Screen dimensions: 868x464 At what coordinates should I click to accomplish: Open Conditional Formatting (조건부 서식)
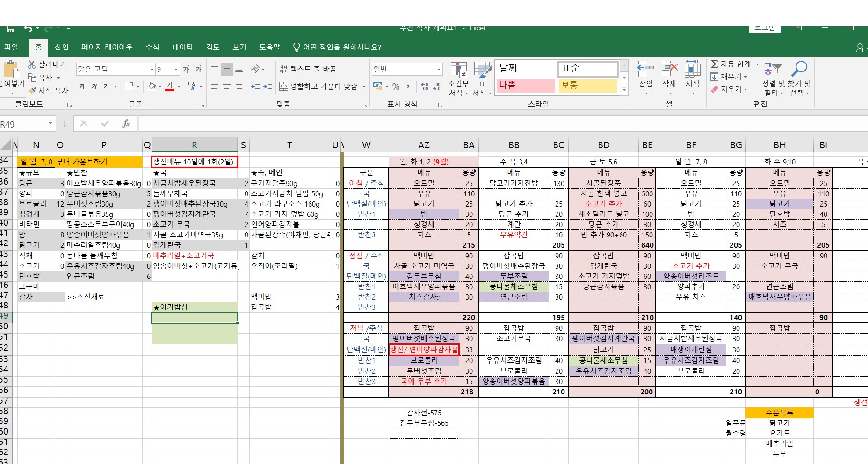coord(460,77)
